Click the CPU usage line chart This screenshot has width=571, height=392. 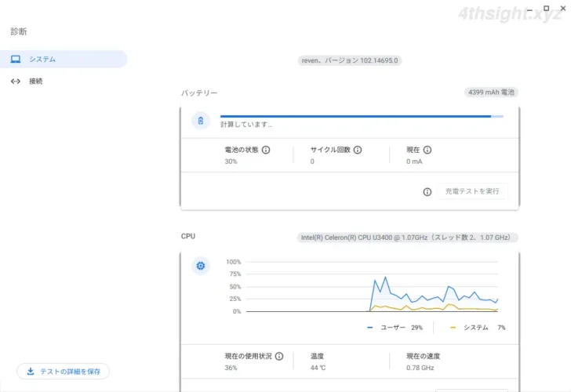pos(372,286)
